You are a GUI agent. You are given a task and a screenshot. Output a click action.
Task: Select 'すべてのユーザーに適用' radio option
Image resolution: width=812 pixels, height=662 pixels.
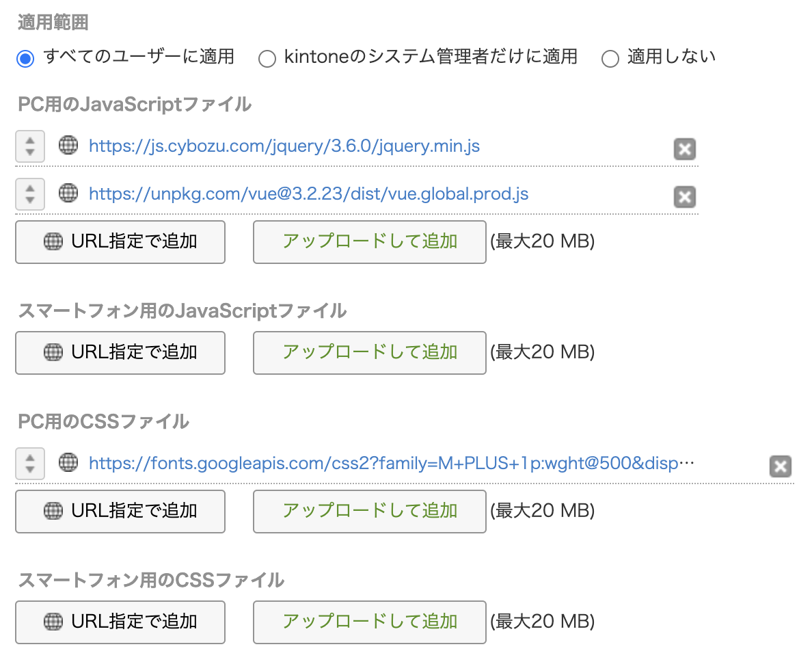click(25, 58)
